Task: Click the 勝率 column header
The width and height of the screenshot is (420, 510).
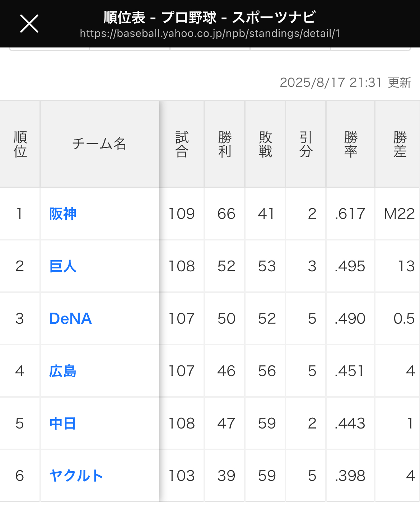Action: [350, 144]
